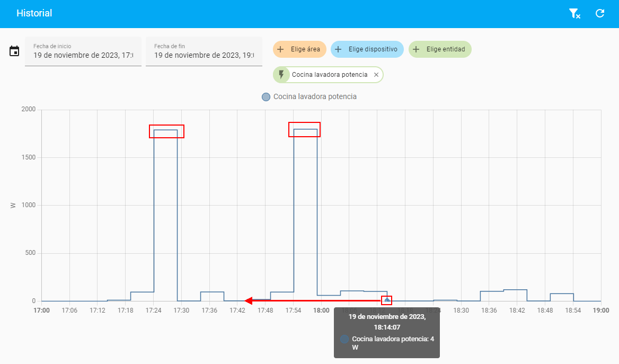
Task: Click the first power peak near 17:24
Action: 166,130
